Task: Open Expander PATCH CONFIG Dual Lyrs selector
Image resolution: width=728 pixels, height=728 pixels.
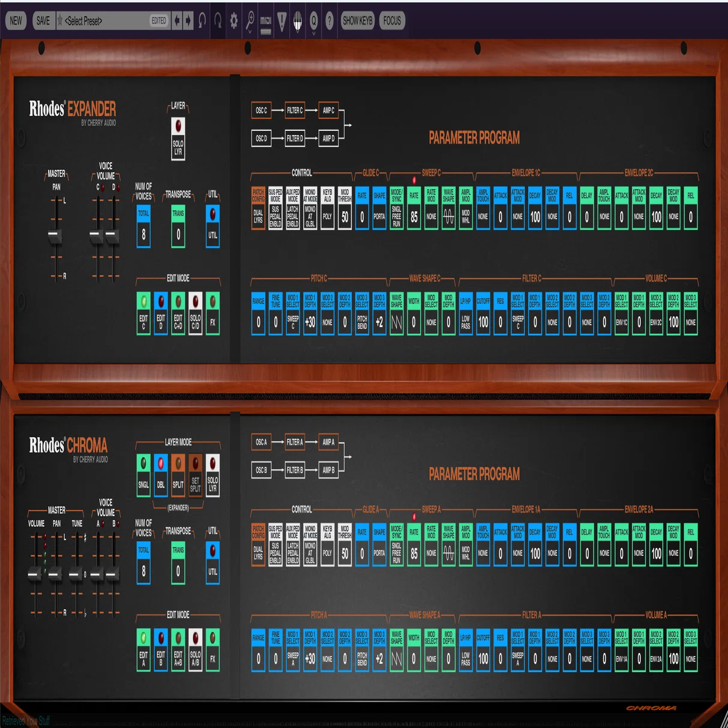Action: [258, 208]
